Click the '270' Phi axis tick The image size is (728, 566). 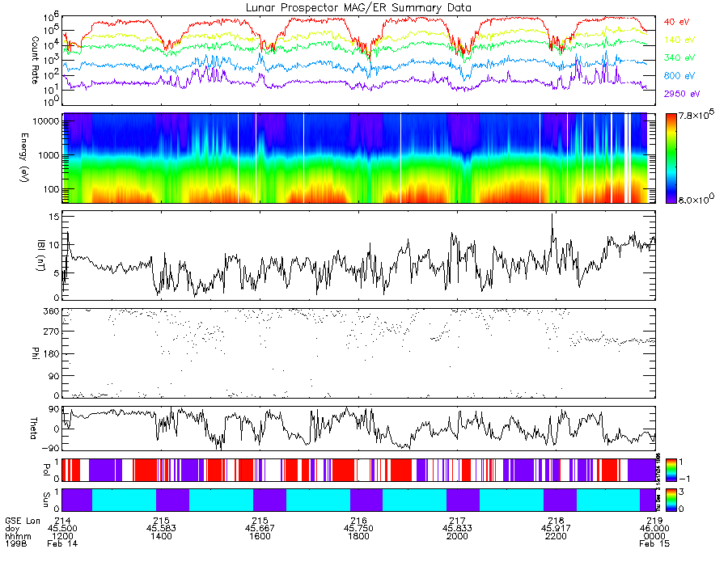click(x=52, y=332)
